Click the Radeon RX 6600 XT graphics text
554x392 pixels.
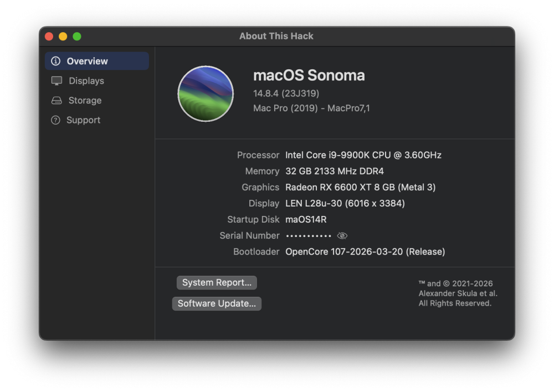361,187
